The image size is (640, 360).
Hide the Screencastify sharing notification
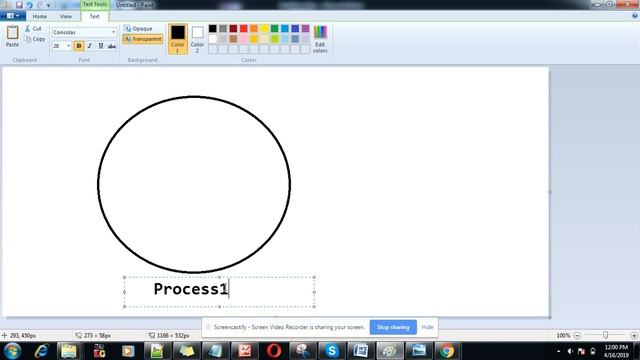click(x=427, y=327)
